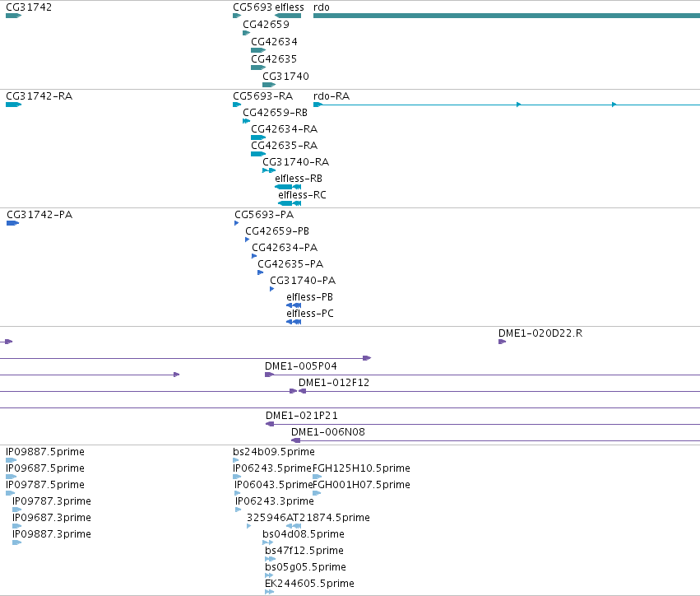Select the long rdo gene bar
The width and height of the screenshot is (700, 596).
tap(507, 16)
